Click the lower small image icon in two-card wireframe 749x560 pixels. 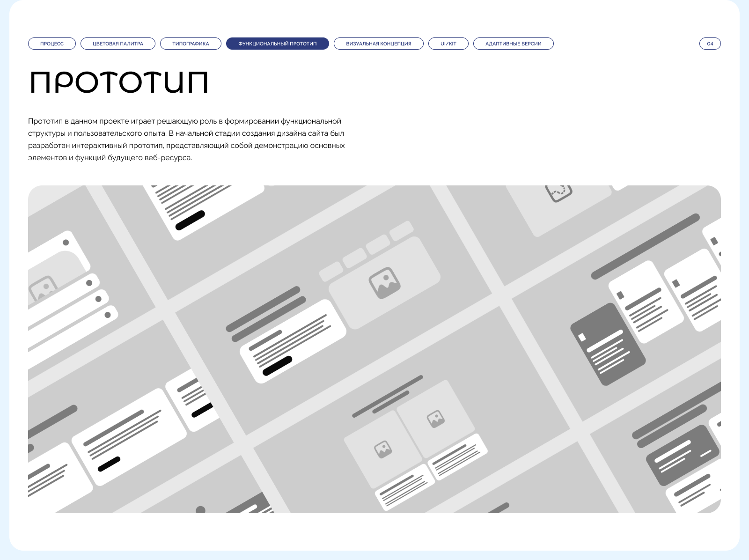click(382, 449)
